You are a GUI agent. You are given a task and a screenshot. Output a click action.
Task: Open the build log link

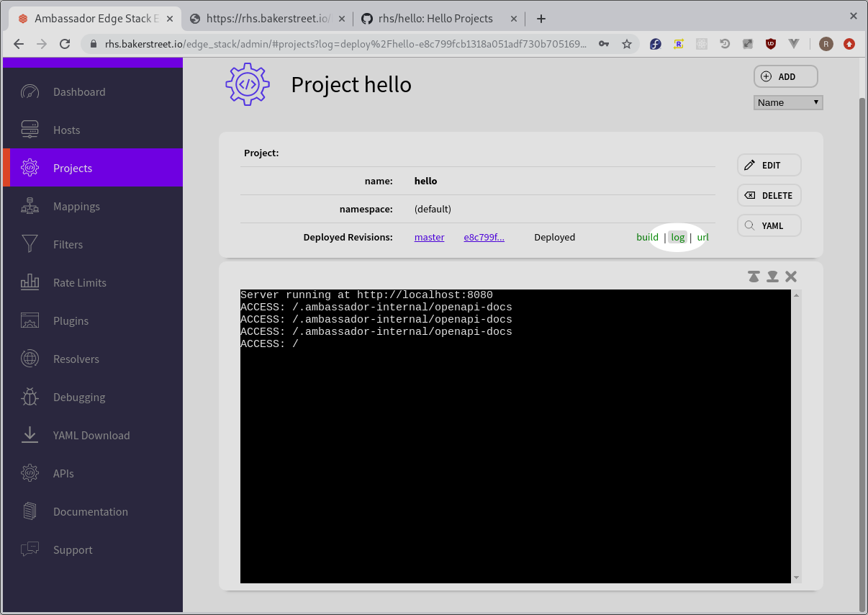pos(647,237)
